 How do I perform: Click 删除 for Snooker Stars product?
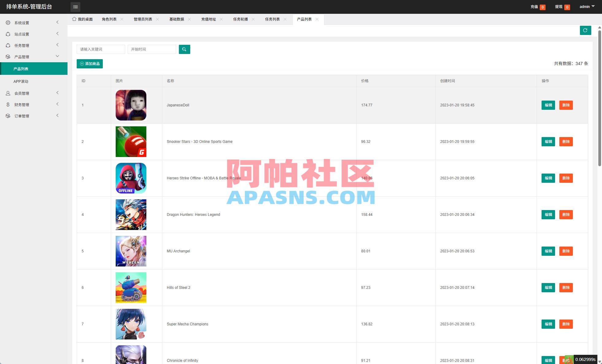coord(566,142)
